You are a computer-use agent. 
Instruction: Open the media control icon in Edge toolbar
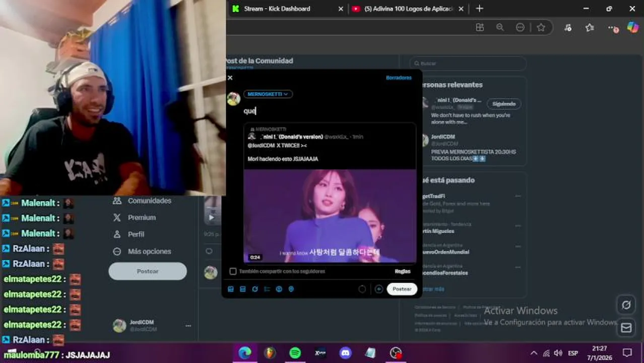pos(568,27)
